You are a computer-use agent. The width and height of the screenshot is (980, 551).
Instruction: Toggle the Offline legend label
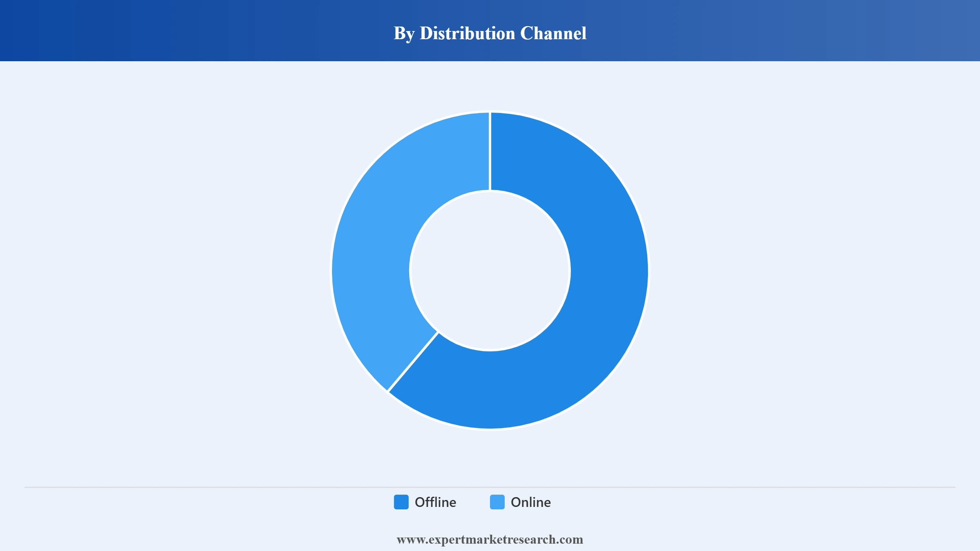pos(435,502)
